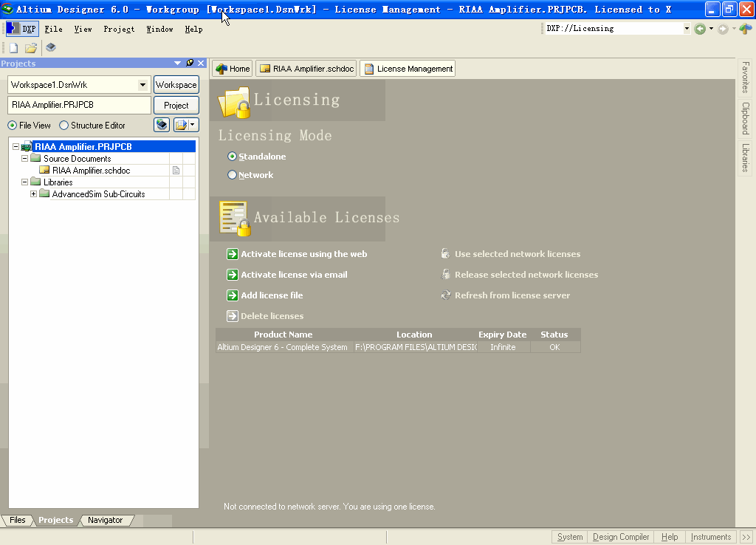Open the Design Compiler status bar button
756x545 pixels.
[621, 537]
